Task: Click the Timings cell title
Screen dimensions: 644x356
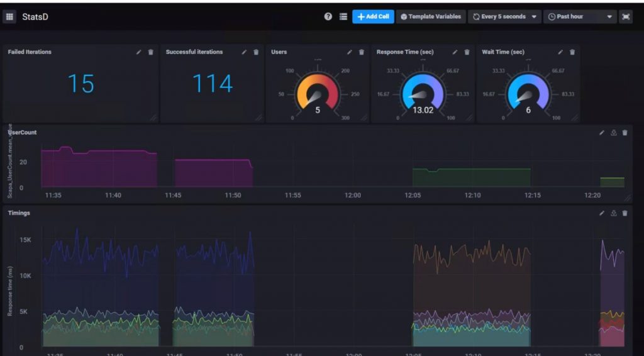Action: coord(19,213)
